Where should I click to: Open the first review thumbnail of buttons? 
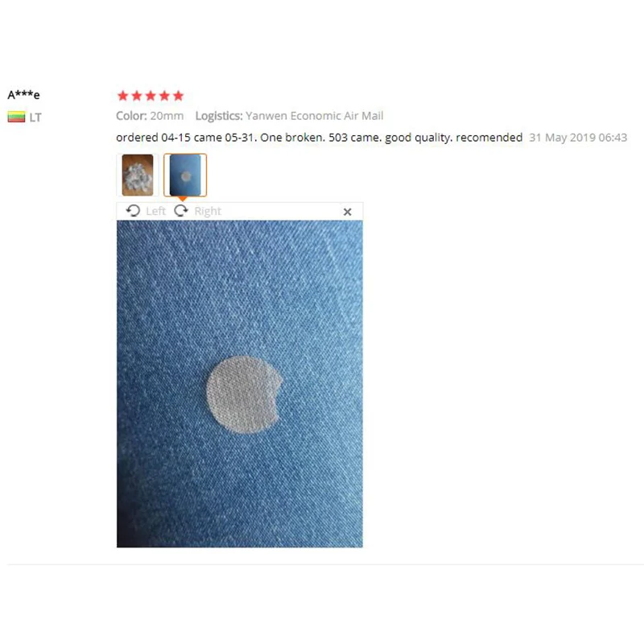[138, 175]
